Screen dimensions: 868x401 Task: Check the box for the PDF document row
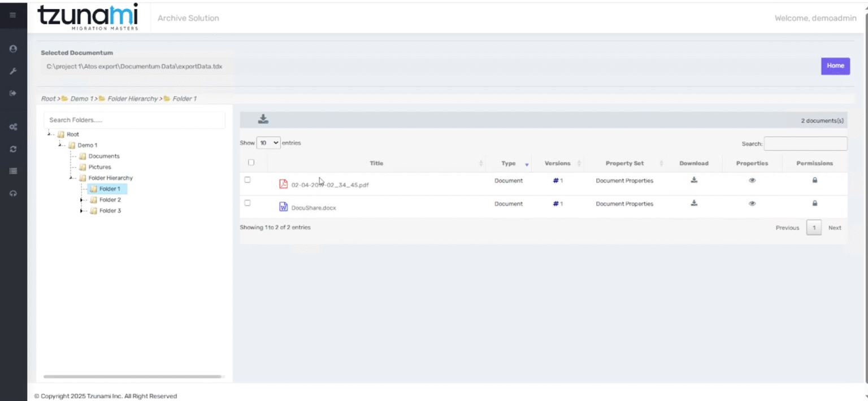click(x=248, y=180)
